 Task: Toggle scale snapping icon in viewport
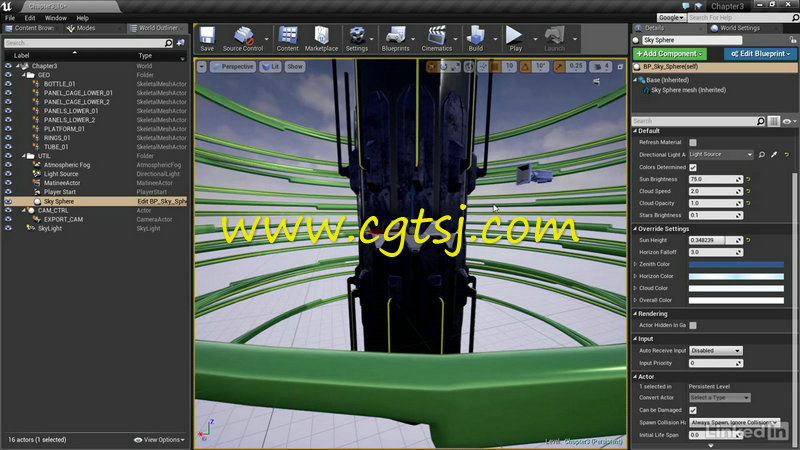[560, 66]
